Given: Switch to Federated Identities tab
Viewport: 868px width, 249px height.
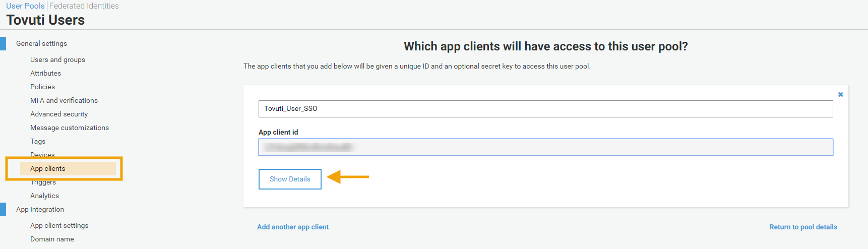Looking at the screenshot, I should click(84, 6).
